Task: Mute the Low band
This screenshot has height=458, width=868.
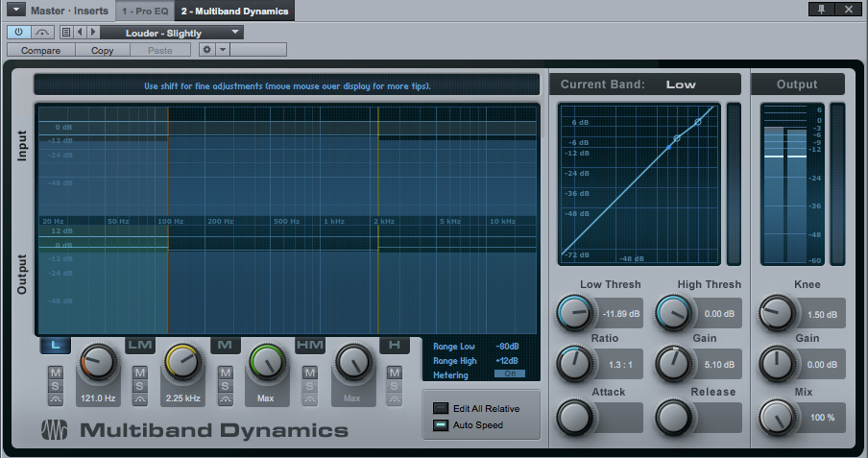Action: tap(56, 373)
